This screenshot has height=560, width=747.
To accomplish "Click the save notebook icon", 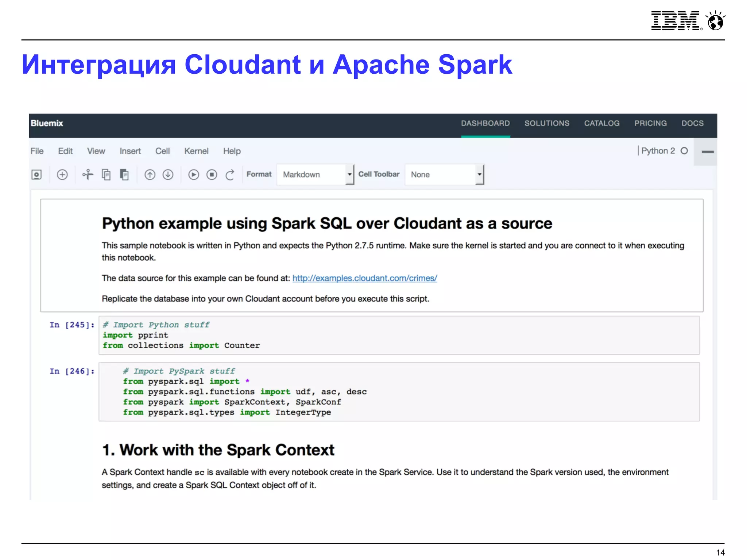I will click(x=36, y=175).
